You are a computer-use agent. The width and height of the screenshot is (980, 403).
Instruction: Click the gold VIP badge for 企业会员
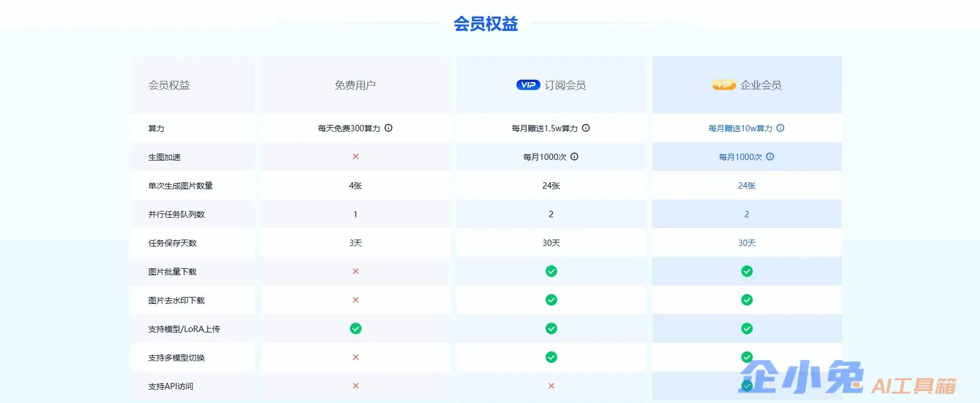tap(724, 85)
